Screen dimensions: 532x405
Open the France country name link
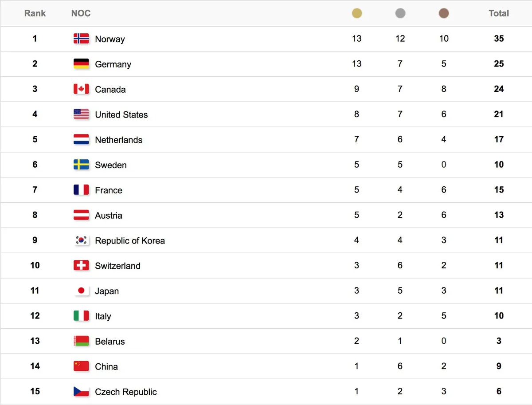click(109, 190)
